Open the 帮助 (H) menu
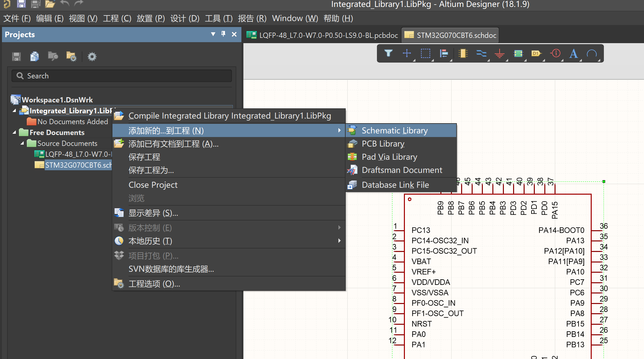This screenshot has height=359, width=644. (x=338, y=18)
